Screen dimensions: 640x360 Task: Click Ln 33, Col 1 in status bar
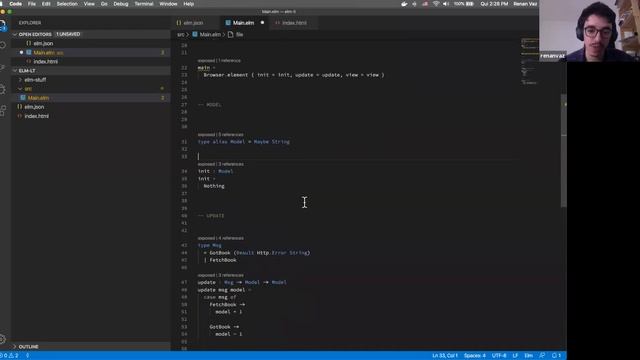445,356
